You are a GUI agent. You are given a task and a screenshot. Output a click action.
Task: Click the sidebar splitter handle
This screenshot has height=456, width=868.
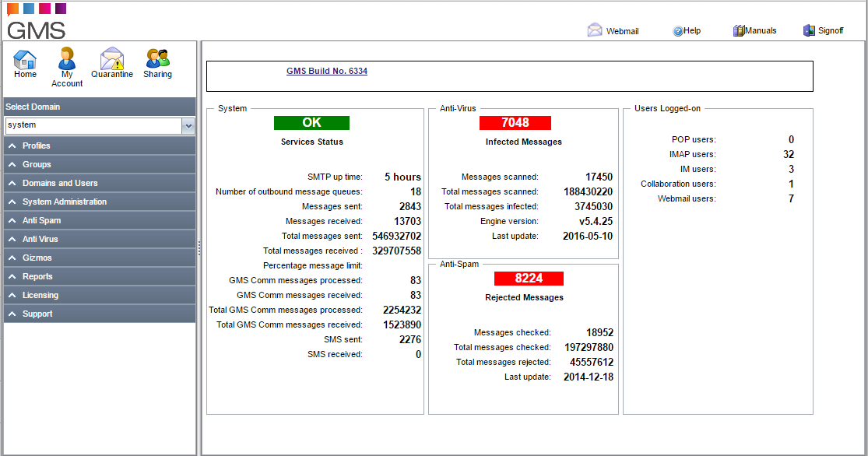click(x=199, y=248)
